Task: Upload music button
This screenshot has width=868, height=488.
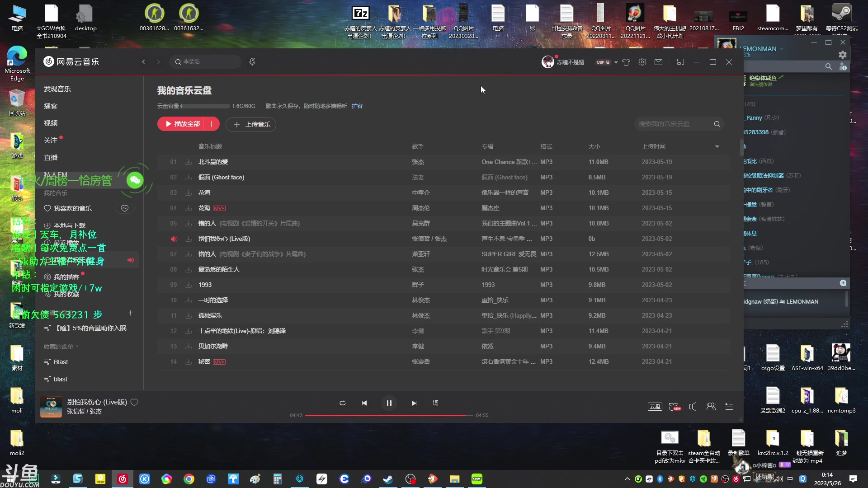Action: [251, 124]
